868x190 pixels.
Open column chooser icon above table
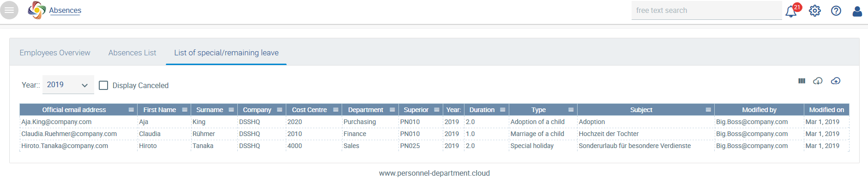coord(802,81)
